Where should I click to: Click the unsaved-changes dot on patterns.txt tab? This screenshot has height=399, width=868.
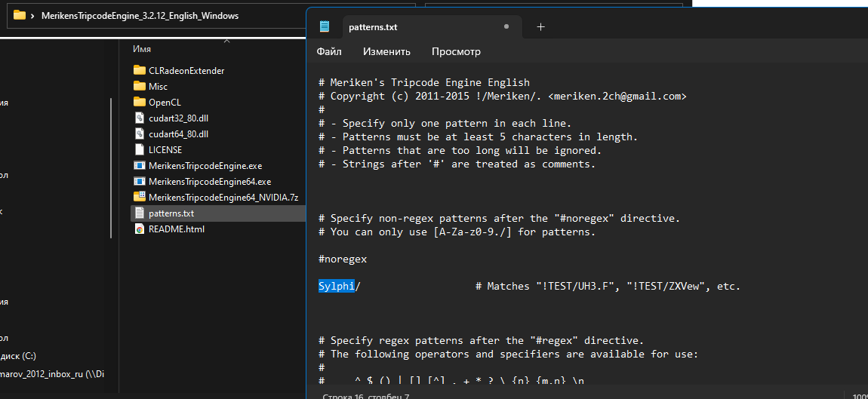[506, 27]
